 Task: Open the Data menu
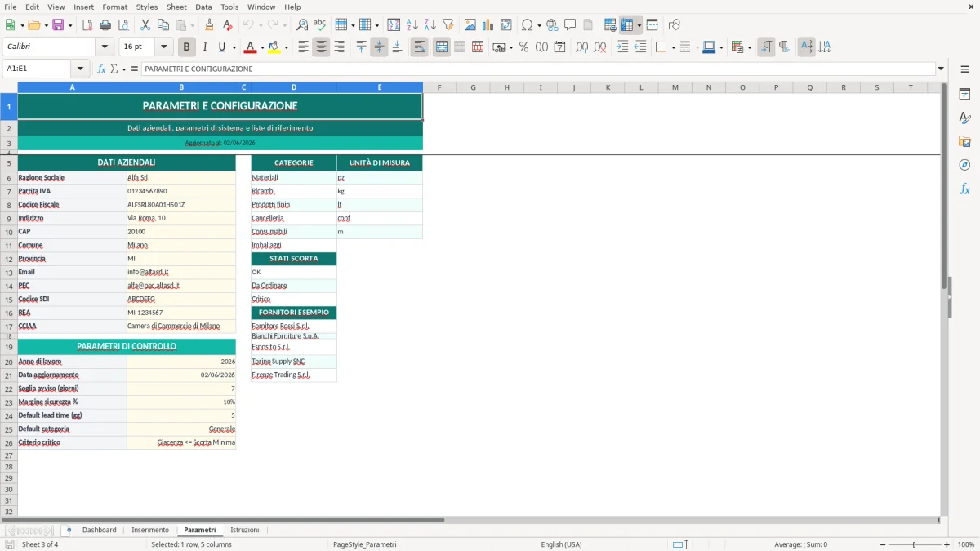[x=203, y=7]
